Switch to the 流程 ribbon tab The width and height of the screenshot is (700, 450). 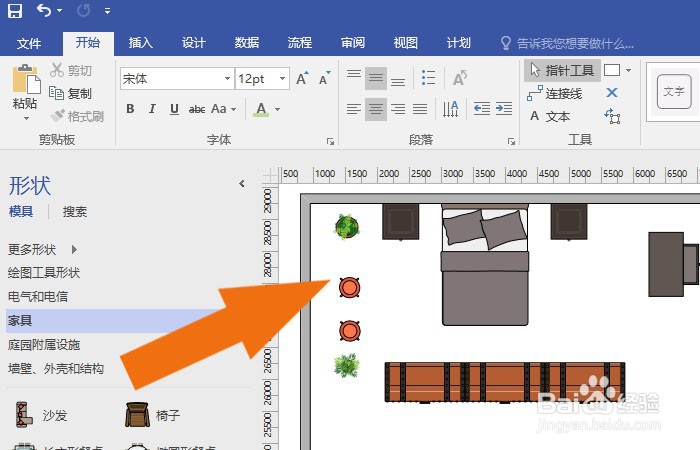point(300,43)
